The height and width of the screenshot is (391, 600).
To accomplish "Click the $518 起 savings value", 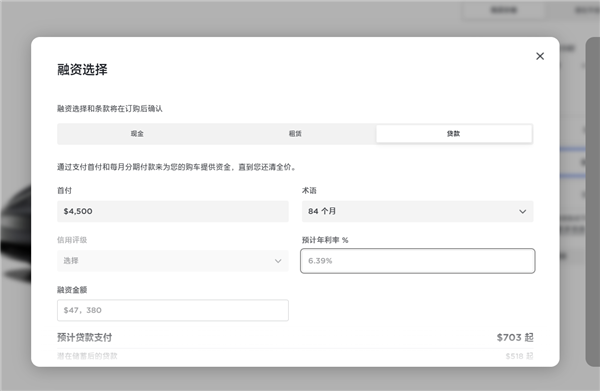I will (519, 356).
